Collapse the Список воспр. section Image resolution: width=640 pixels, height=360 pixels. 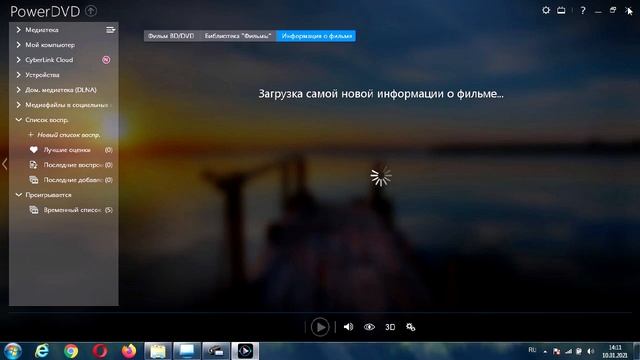[18, 120]
